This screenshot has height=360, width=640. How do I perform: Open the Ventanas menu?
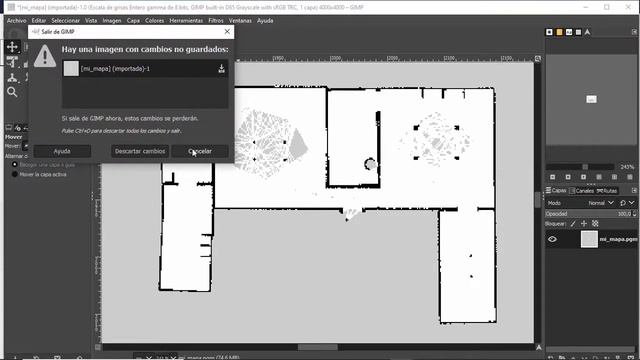pyautogui.click(x=240, y=20)
